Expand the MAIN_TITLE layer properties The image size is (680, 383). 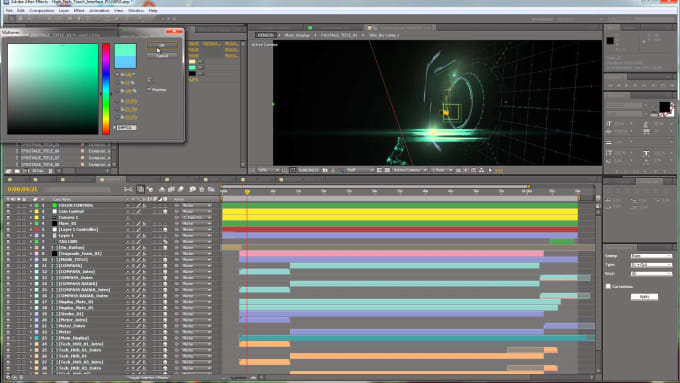(x=31, y=260)
